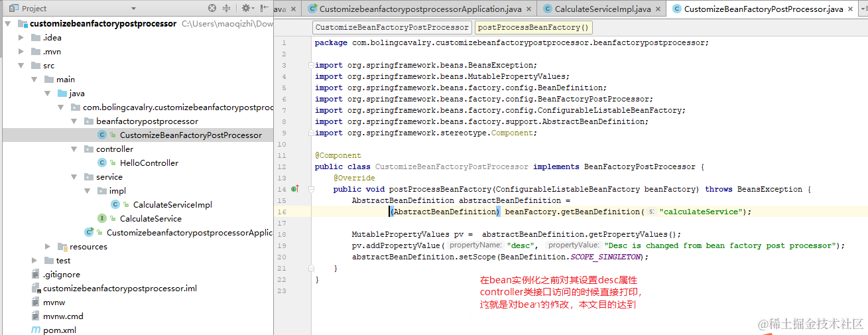Image resolution: width=868 pixels, height=335 pixels.
Task: Click the service package icon
Action: [x=89, y=176]
